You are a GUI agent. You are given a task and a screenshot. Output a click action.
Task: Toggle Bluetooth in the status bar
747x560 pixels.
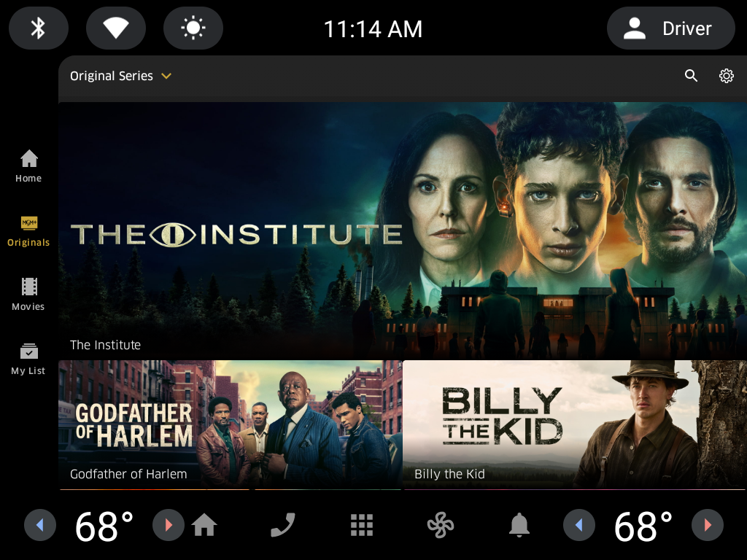pos(39,28)
